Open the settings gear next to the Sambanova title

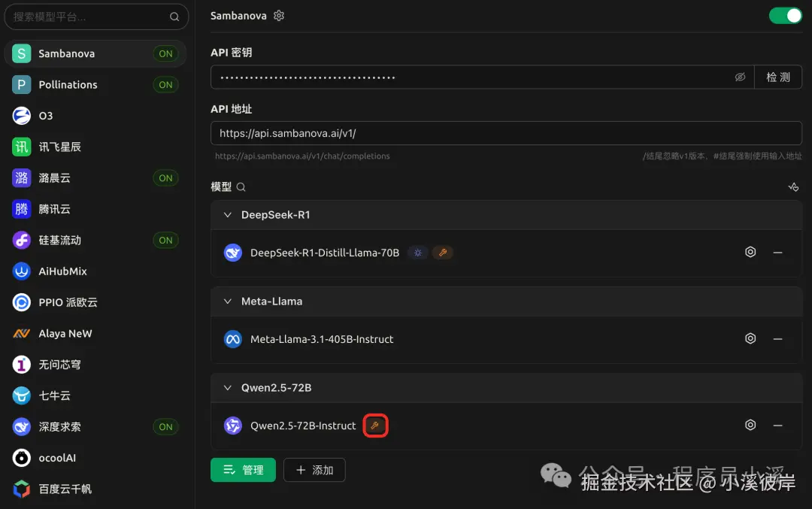(x=279, y=16)
